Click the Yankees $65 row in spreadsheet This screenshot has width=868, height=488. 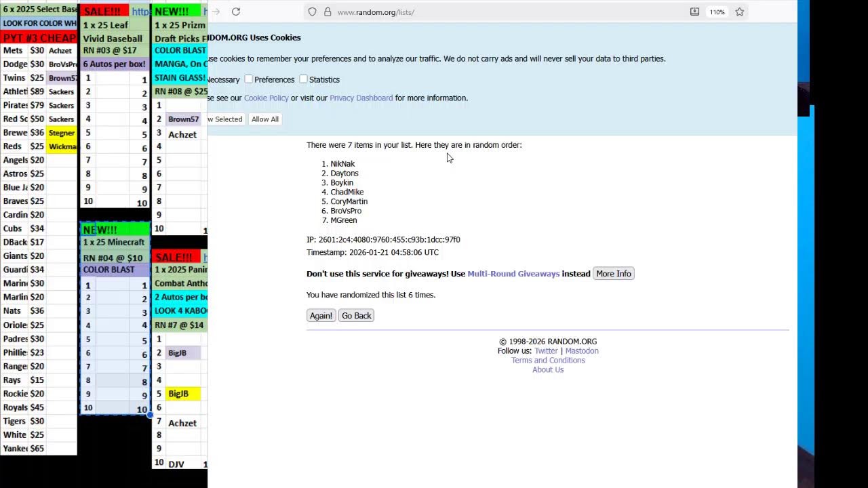[39, 449]
